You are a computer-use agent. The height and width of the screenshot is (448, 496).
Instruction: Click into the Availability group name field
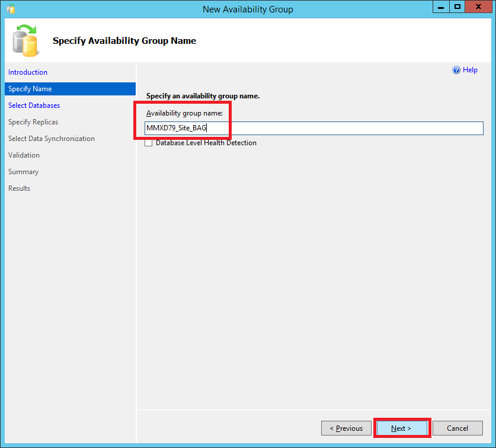[344, 128]
